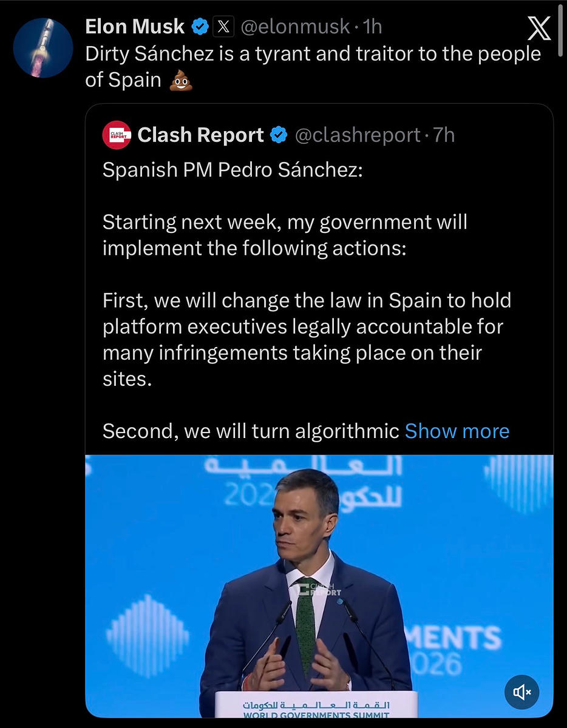This screenshot has height=728, width=567.
Task: Click Clash Report's blue verified checkmark
Action: 279,135
